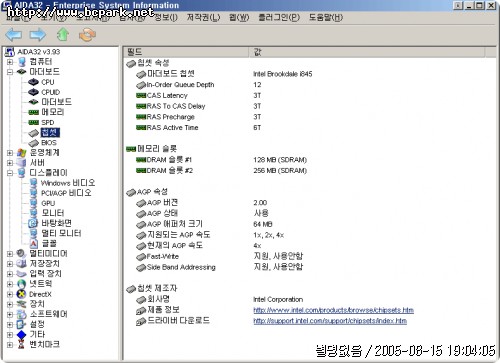Click the CPU chip icon in tree
This screenshot has height=363, width=500.
click(x=33, y=82)
